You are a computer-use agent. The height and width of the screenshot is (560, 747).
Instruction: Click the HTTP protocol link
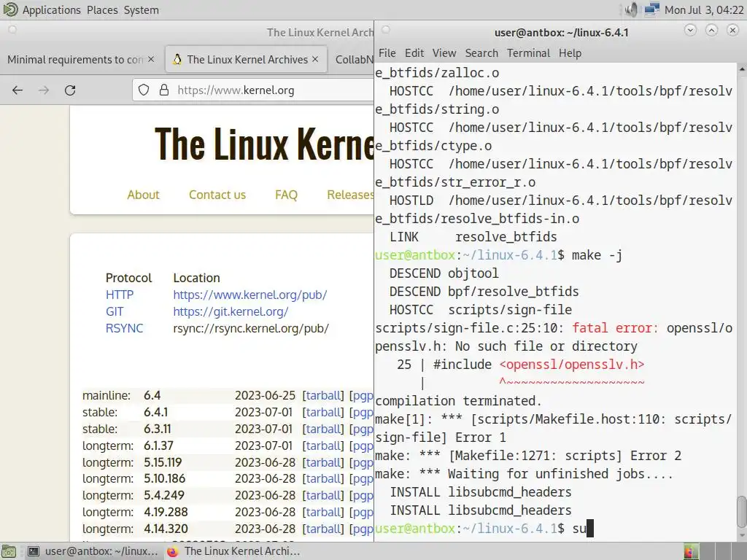point(120,295)
